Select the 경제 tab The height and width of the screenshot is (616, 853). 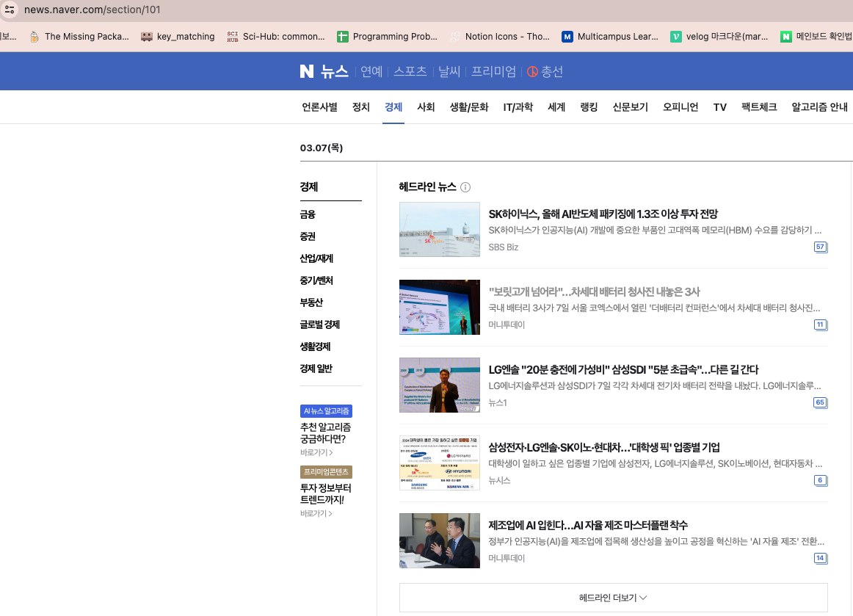(x=393, y=107)
